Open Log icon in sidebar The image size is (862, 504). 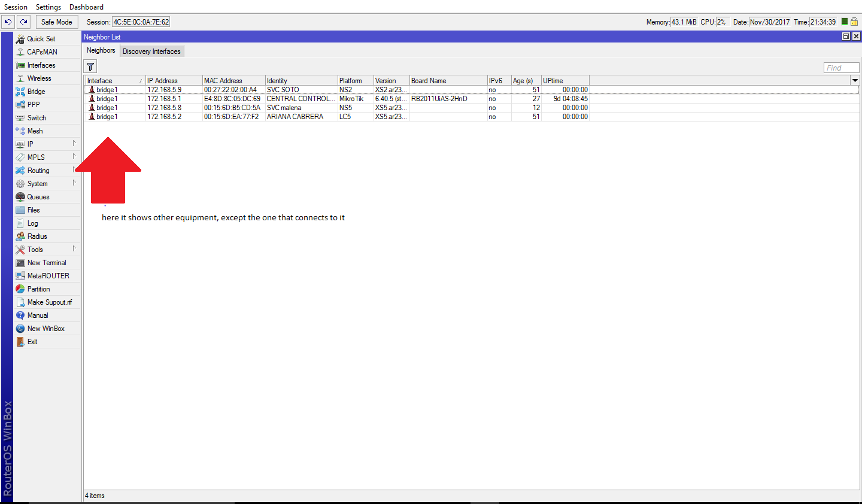pyautogui.click(x=20, y=223)
